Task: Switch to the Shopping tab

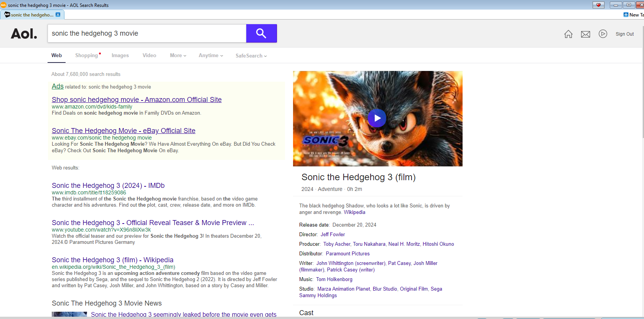Action: [x=87, y=55]
